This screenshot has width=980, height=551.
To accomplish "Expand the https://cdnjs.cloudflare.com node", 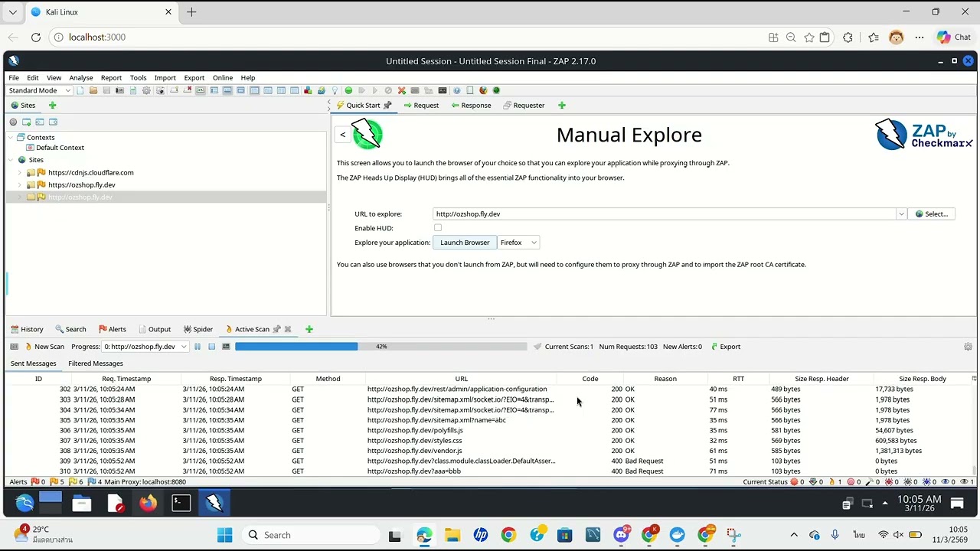I will (20, 173).
